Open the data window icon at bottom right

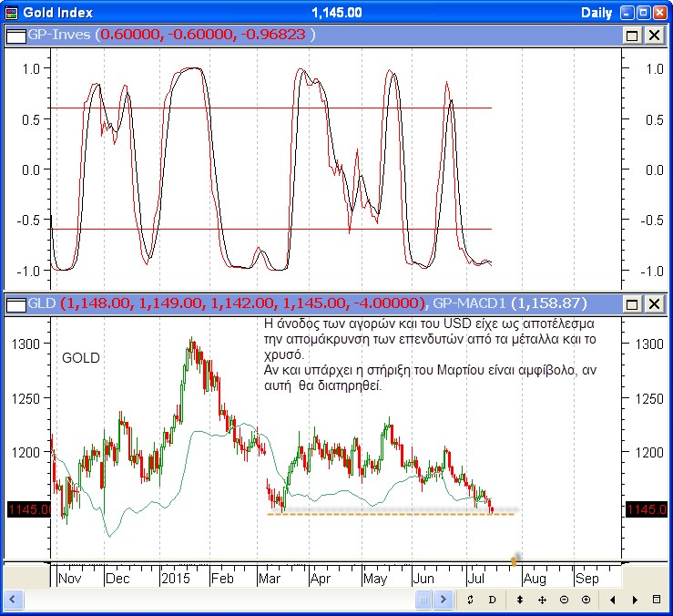pyautogui.click(x=657, y=600)
